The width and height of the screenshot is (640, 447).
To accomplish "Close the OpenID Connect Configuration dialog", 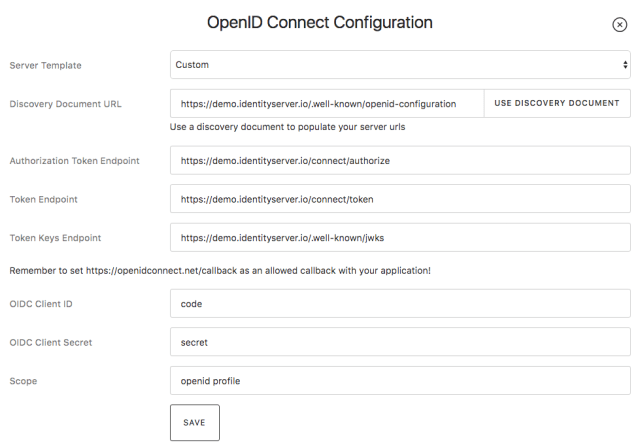I will coord(619,26).
